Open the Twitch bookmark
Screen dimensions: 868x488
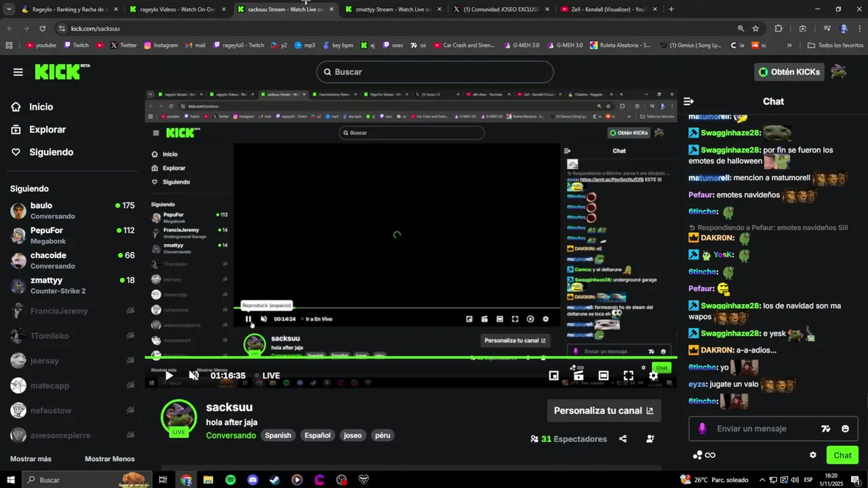[x=76, y=45]
